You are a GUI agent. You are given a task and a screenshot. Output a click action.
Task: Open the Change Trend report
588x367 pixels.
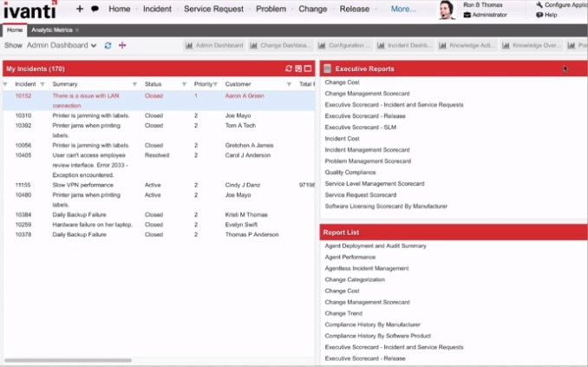[x=343, y=313]
